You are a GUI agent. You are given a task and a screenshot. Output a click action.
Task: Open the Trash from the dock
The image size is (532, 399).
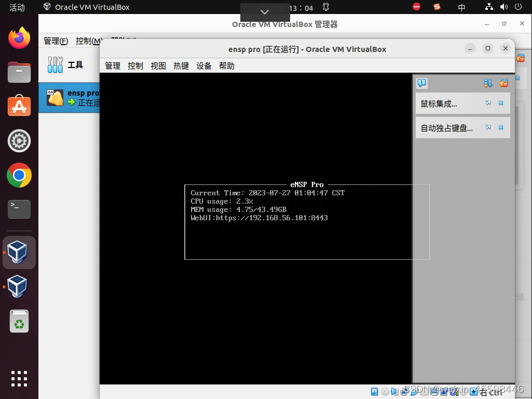click(19, 321)
